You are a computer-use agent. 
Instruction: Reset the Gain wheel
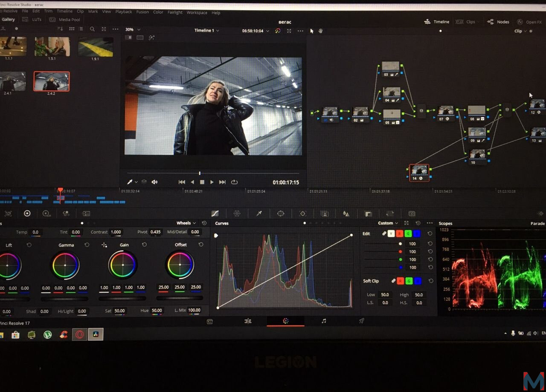coord(144,245)
